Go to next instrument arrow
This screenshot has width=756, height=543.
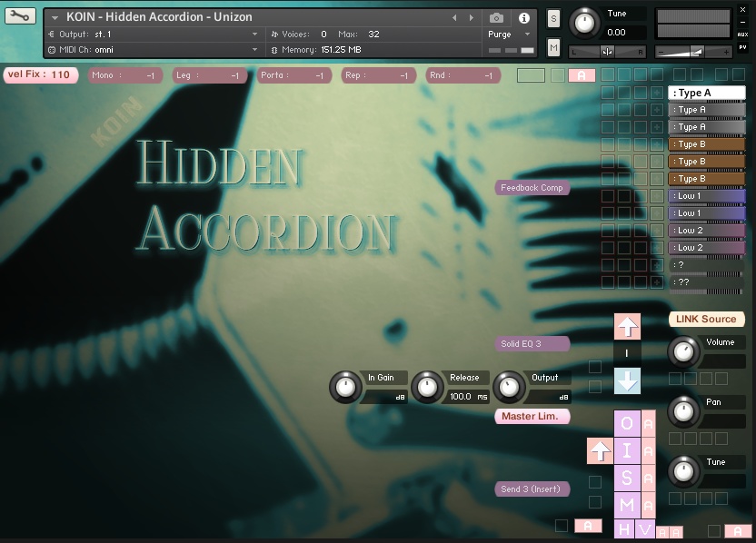click(x=471, y=18)
